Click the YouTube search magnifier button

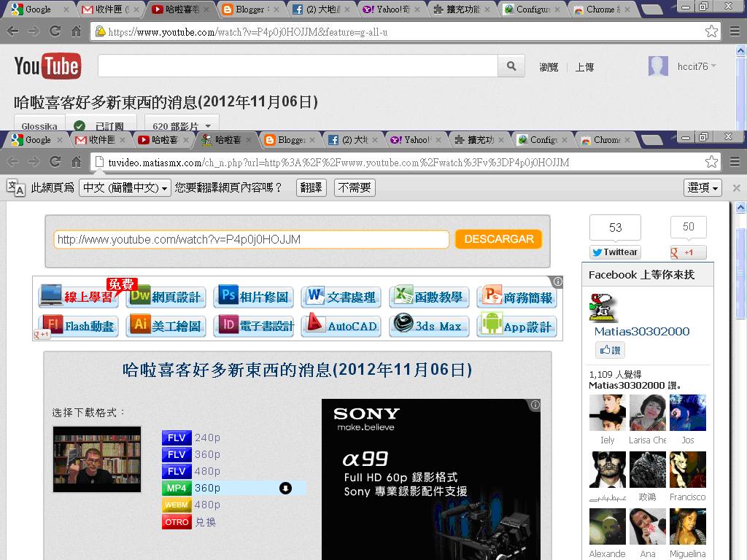tap(511, 66)
